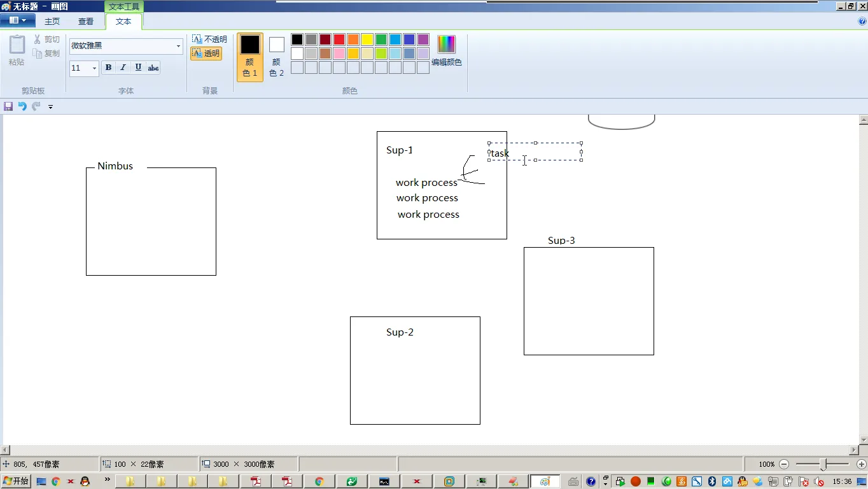Select the 透明 transparent background option

click(206, 53)
